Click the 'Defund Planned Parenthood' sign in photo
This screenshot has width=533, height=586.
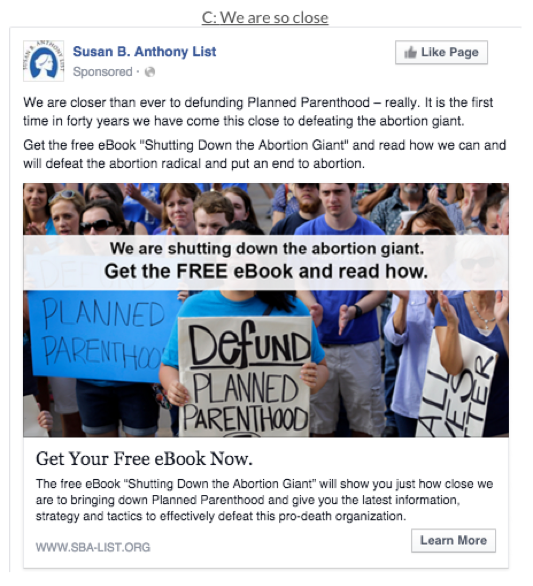click(245, 377)
